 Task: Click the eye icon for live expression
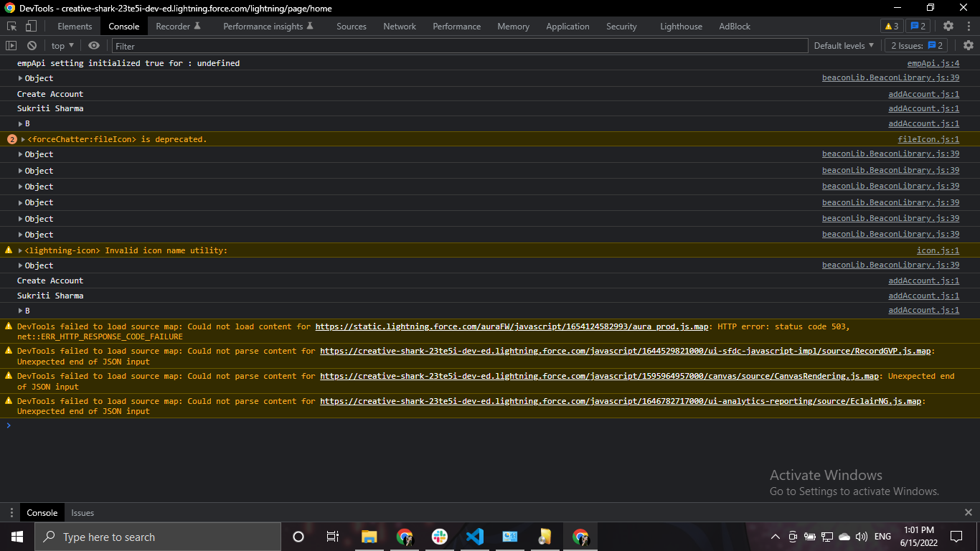(94, 46)
